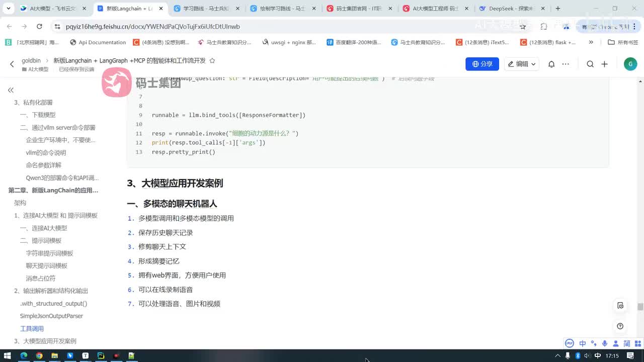The height and width of the screenshot is (362, 644).
Task: Open the more options ellipsis menu
Action: tap(566, 64)
